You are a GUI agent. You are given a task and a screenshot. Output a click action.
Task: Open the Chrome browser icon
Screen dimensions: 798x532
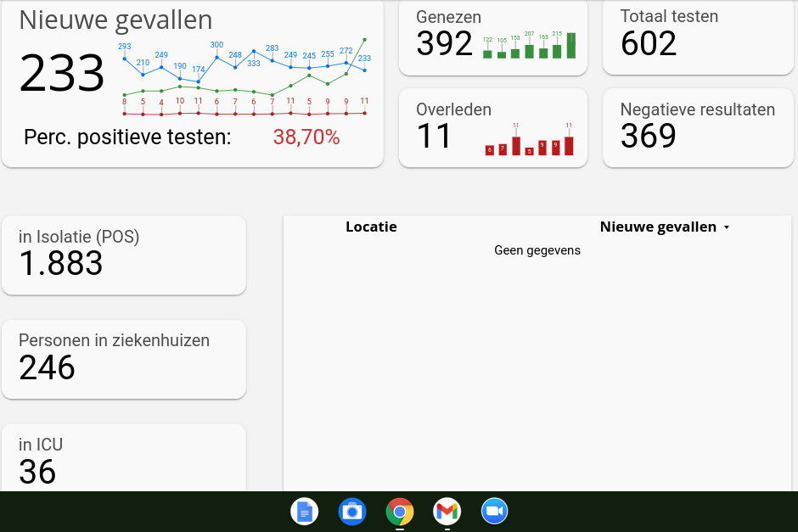click(x=399, y=512)
